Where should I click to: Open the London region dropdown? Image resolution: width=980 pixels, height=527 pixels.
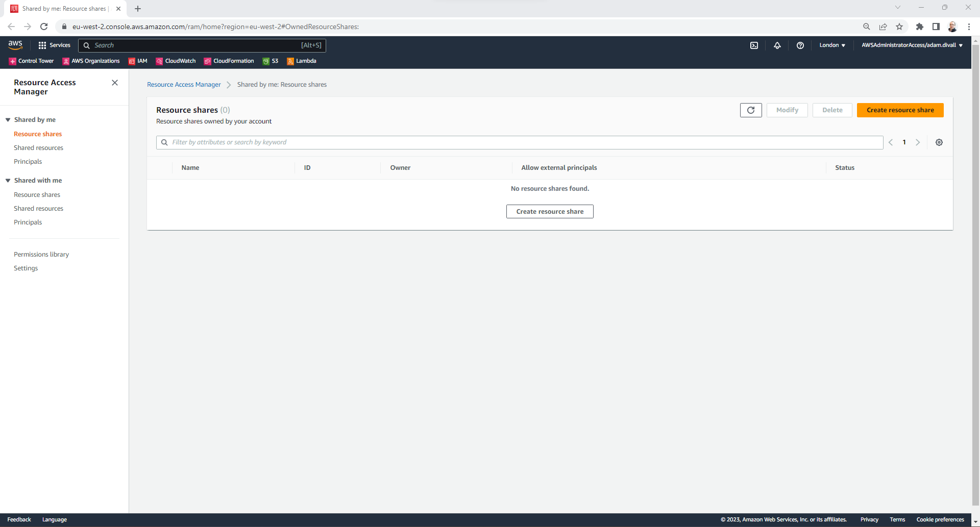[x=832, y=45]
